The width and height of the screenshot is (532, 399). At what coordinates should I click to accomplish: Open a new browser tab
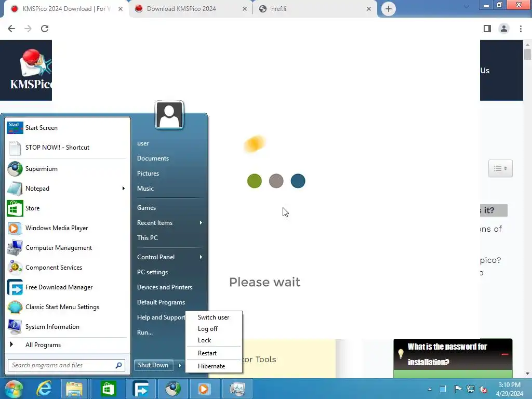(x=389, y=9)
